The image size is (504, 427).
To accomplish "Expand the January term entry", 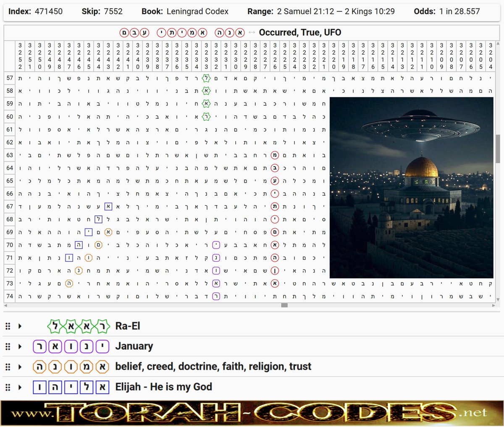I will pyautogui.click(x=20, y=346).
